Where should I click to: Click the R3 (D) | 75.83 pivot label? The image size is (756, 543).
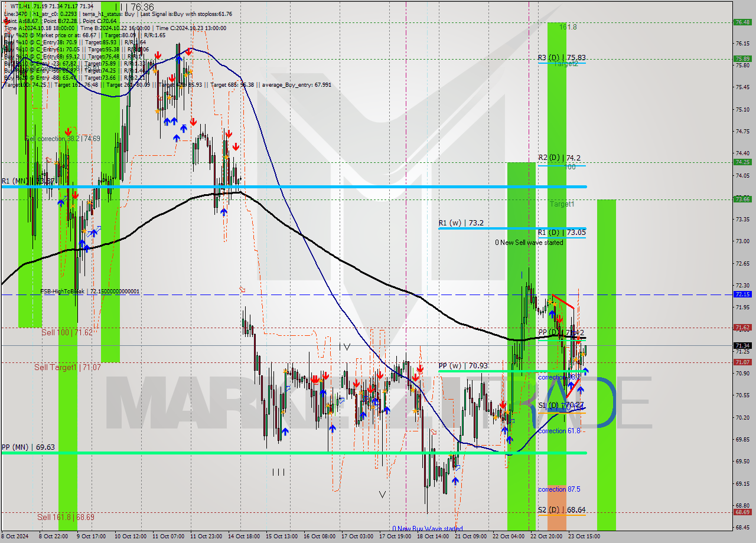562,57
